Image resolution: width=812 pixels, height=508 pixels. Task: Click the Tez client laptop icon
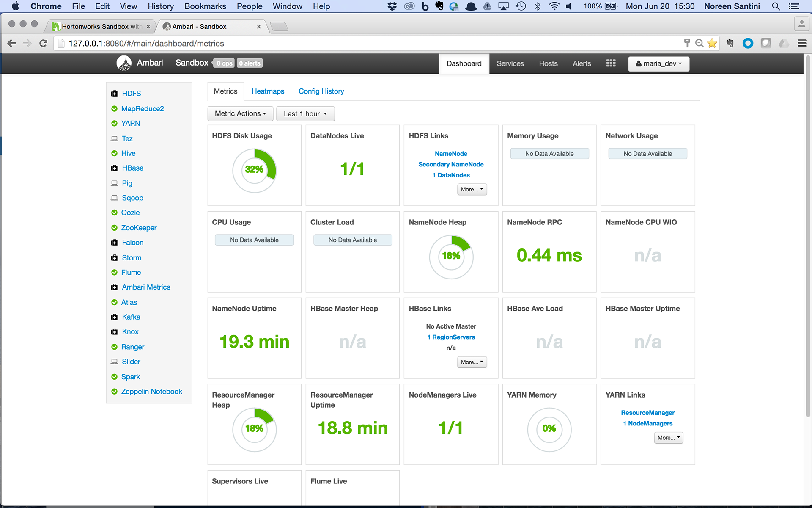tap(114, 138)
